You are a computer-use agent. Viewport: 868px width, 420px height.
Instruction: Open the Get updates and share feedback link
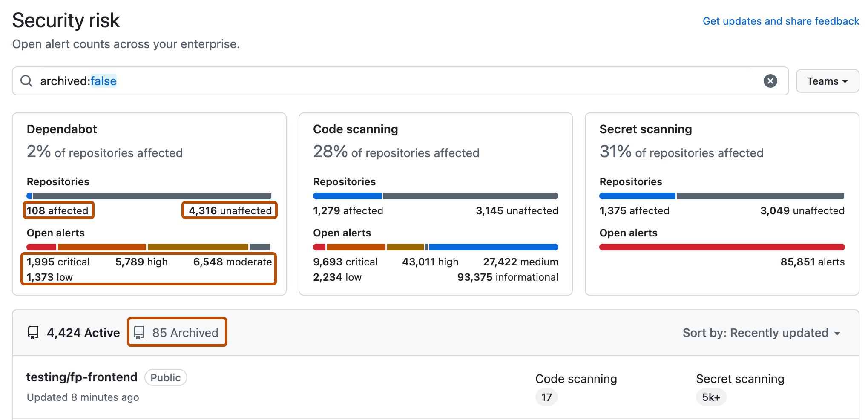(781, 21)
